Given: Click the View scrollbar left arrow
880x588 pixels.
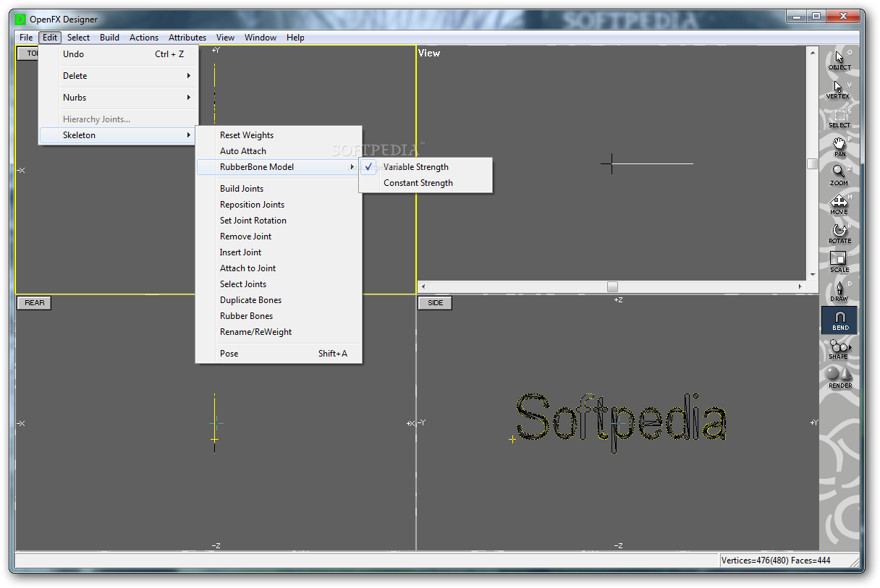Looking at the screenshot, I should (x=423, y=286).
